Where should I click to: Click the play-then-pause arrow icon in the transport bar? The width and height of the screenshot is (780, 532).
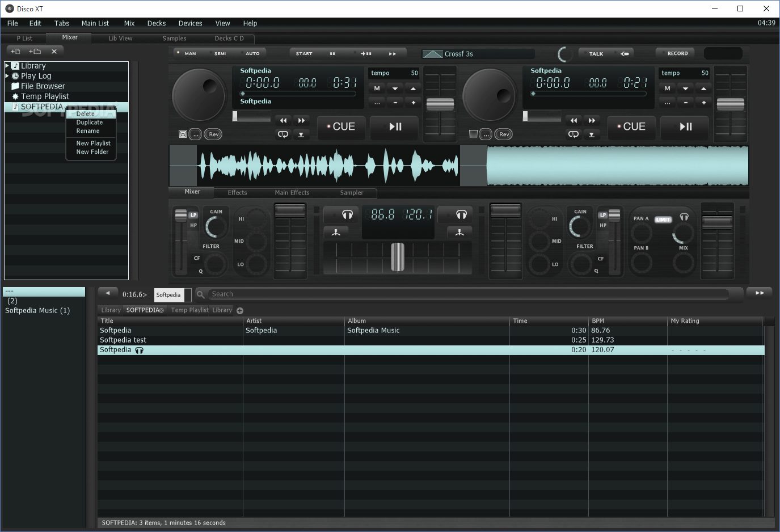click(x=366, y=54)
